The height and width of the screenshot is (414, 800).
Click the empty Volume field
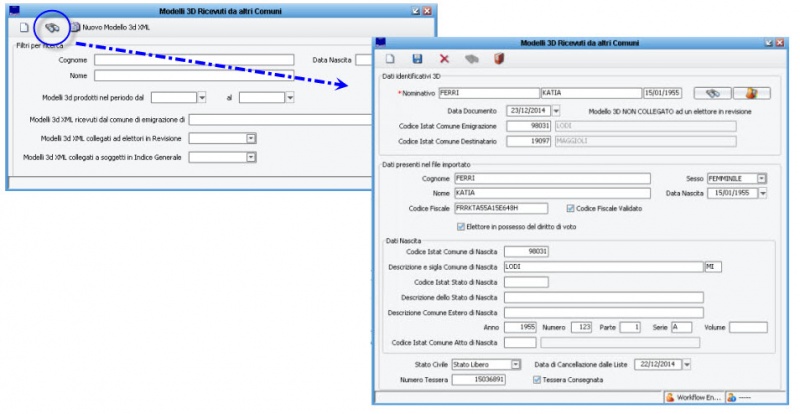tap(748, 327)
